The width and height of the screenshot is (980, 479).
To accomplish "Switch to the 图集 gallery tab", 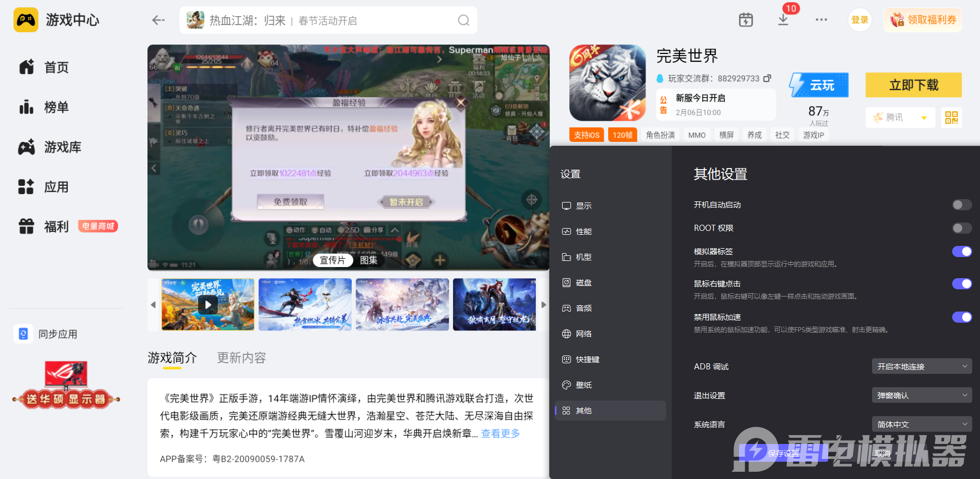I will (x=368, y=260).
